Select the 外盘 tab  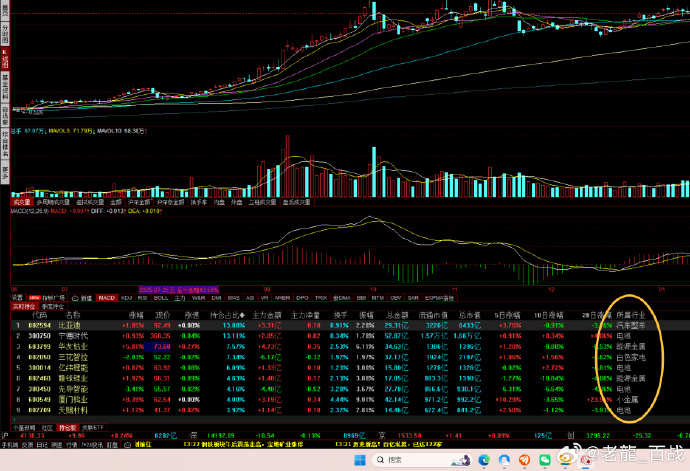(x=237, y=202)
